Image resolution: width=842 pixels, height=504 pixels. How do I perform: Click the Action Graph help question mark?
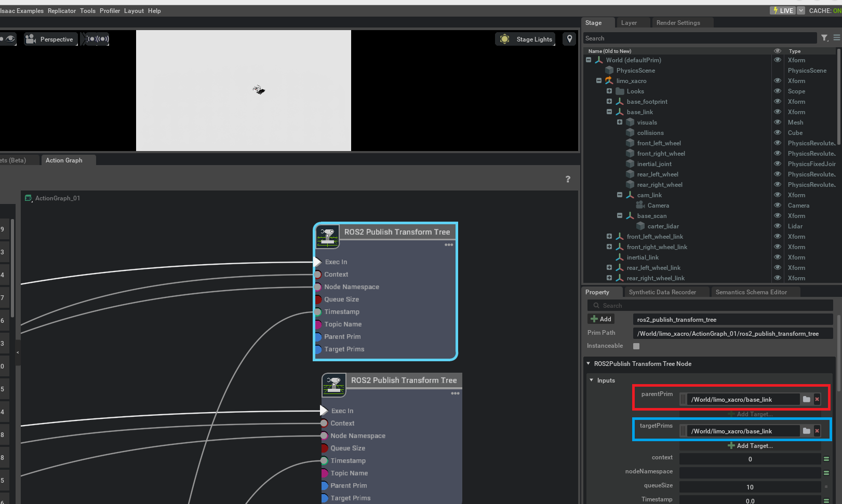(568, 179)
